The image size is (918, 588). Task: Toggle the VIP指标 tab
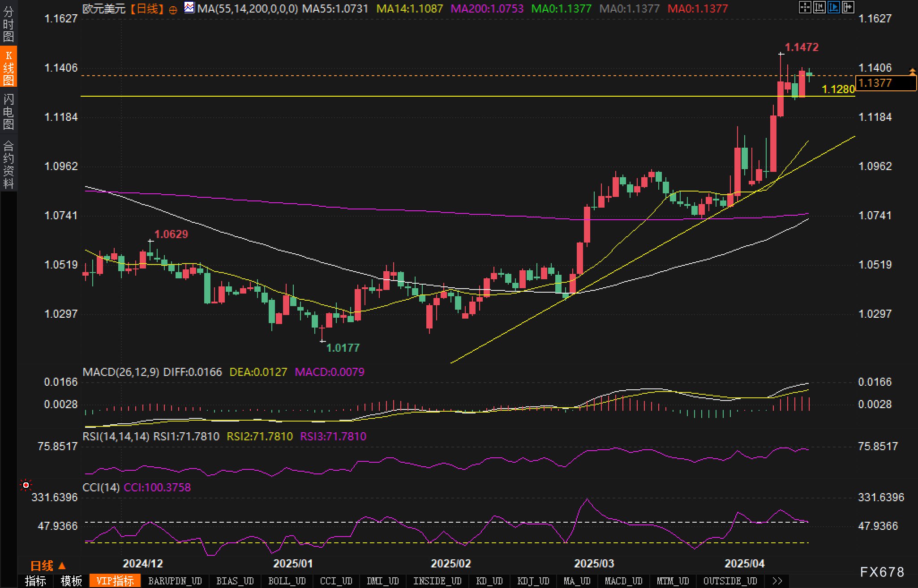(x=115, y=581)
